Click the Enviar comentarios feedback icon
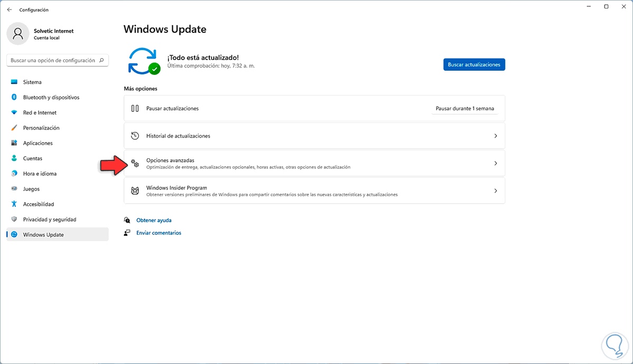The height and width of the screenshot is (364, 633). tap(127, 233)
